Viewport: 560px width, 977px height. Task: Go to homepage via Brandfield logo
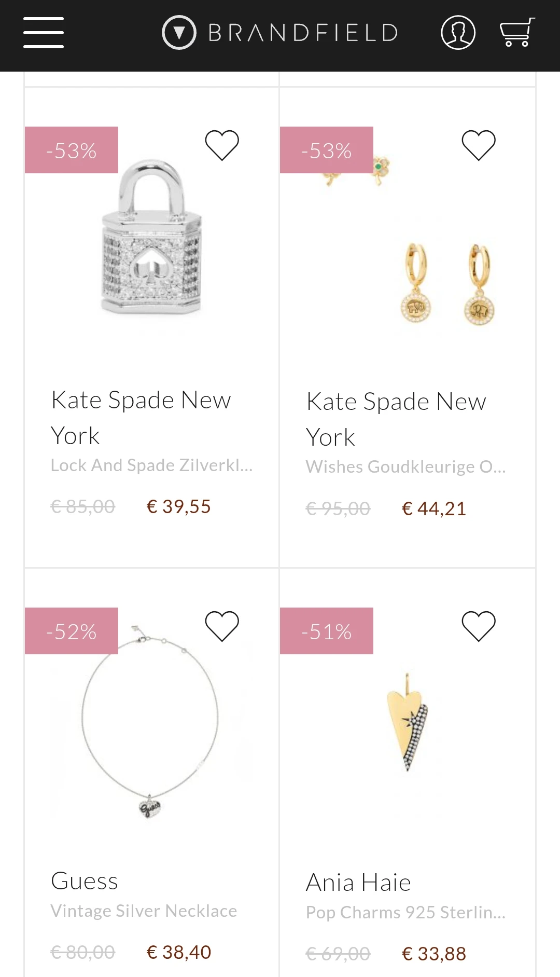point(281,33)
